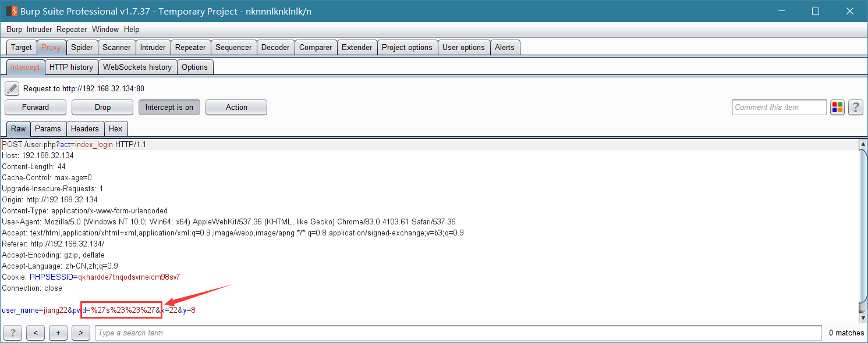Viewport: 868px width, 343px height.
Task: Click the search help question mark button
Action: click(13, 333)
